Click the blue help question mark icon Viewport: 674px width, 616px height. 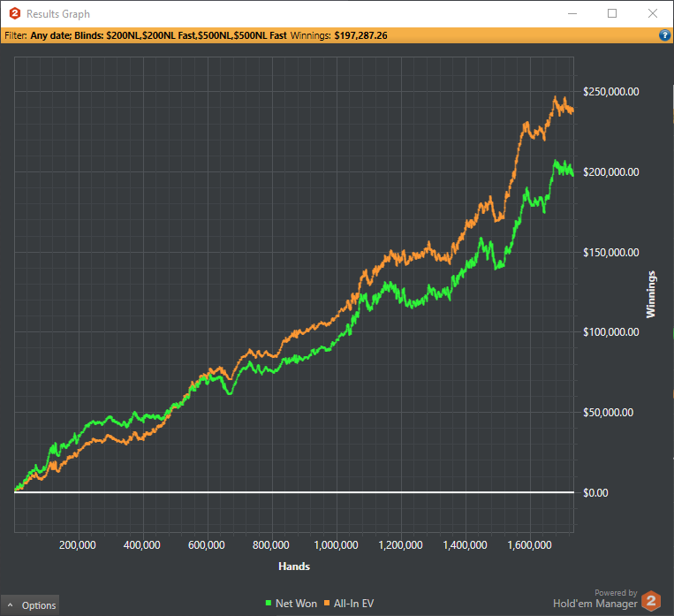(664, 34)
